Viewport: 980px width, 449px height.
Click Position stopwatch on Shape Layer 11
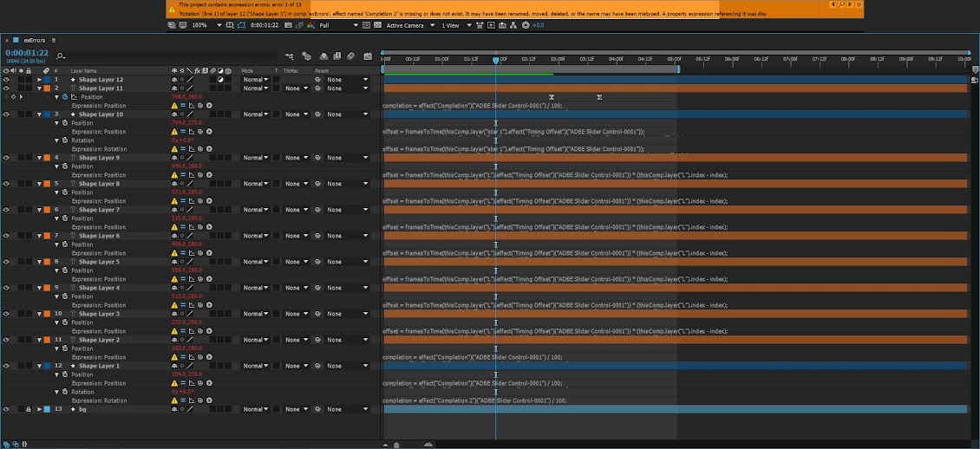click(x=65, y=97)
